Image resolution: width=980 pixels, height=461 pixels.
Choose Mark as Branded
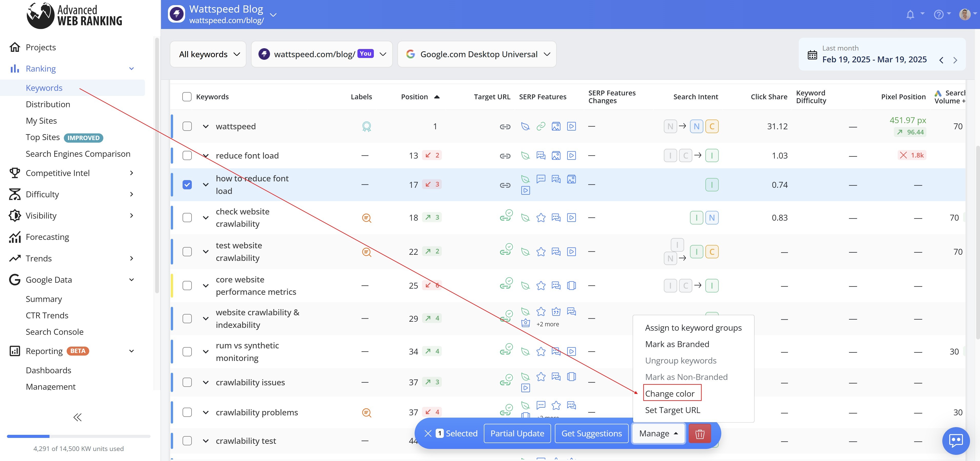pos(677,344)
